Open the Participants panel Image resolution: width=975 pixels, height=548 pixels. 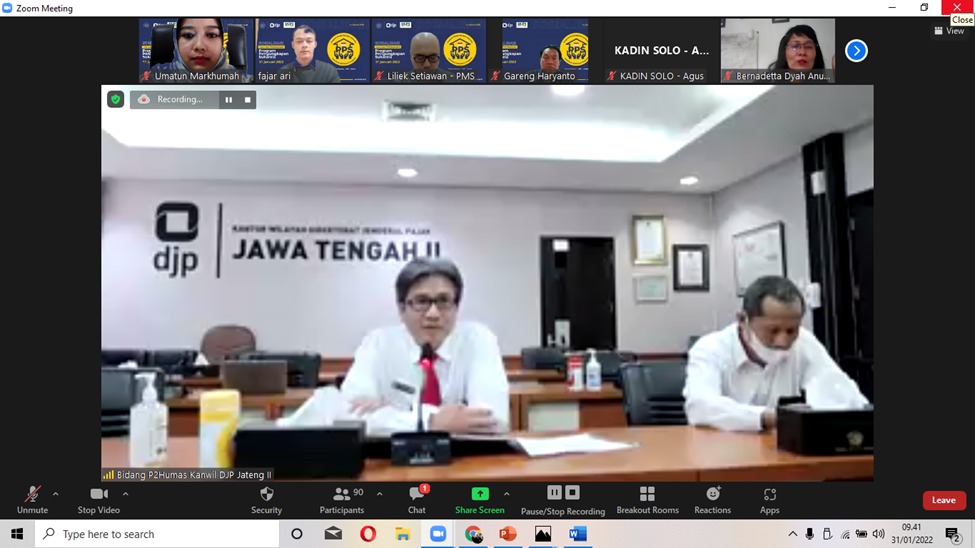pyautogui.click(x=342, y=494)
